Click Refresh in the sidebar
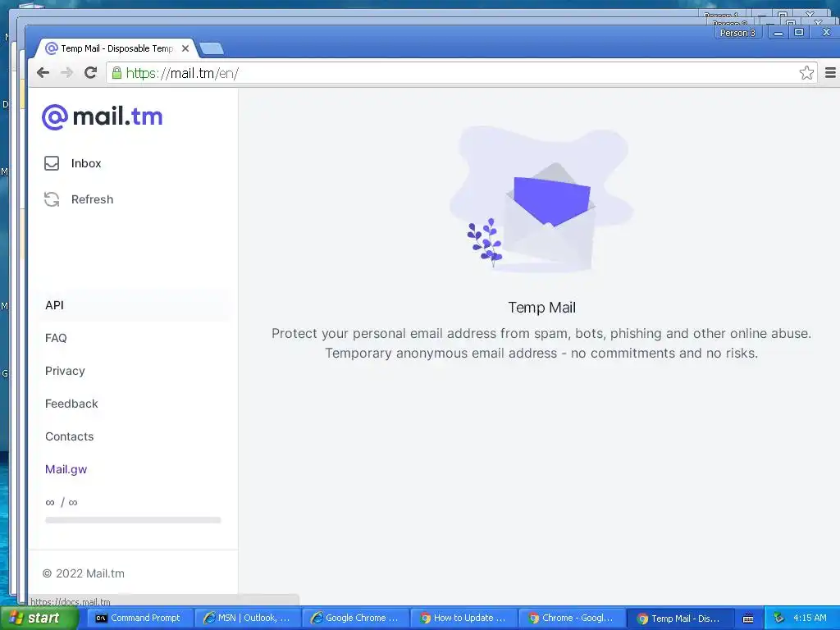The height and width of the screenshot is (630, 840). (x=92, y=199)
